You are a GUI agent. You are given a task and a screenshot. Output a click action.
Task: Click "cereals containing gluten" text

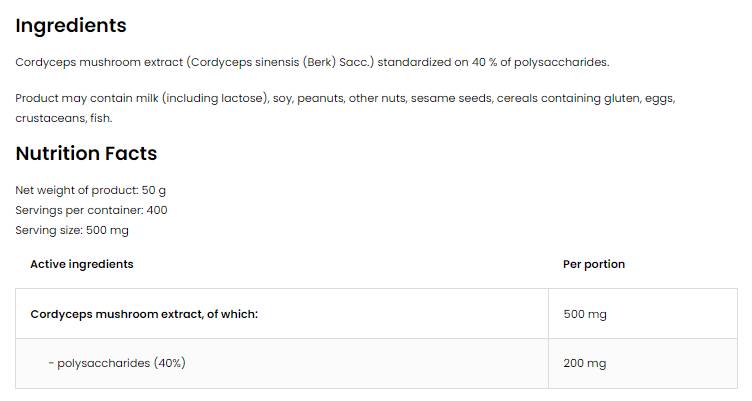[566, 98]
